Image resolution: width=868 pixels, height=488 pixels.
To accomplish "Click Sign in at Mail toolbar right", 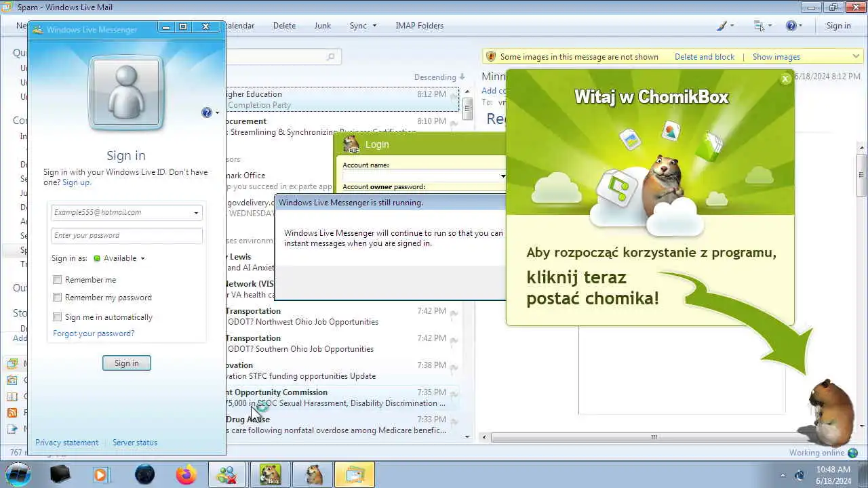I will (838, 26).
